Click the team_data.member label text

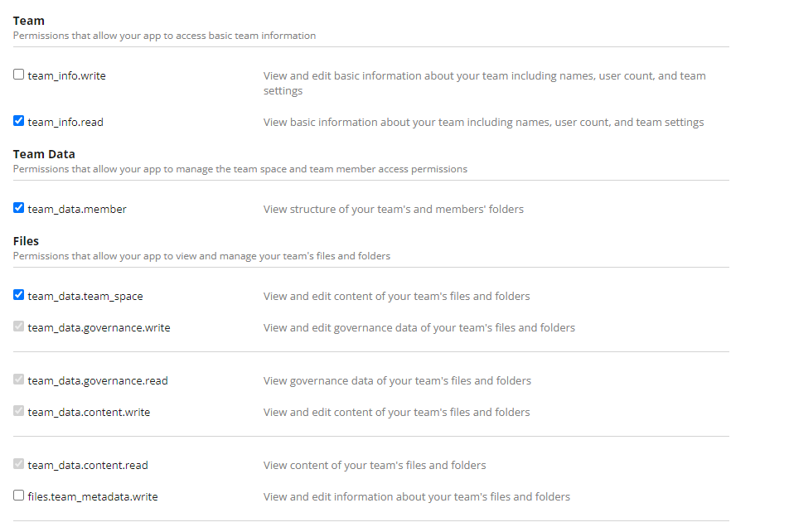click(78, 209)
